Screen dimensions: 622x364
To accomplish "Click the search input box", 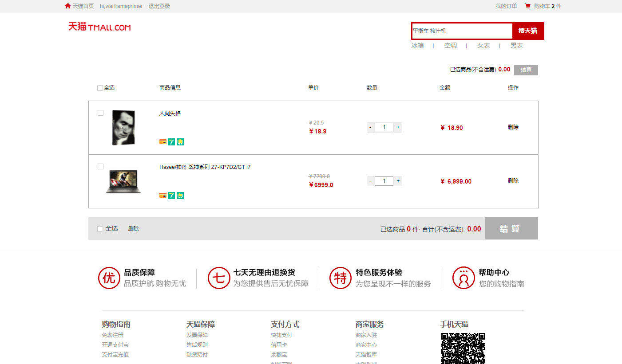I will (462, 31).
